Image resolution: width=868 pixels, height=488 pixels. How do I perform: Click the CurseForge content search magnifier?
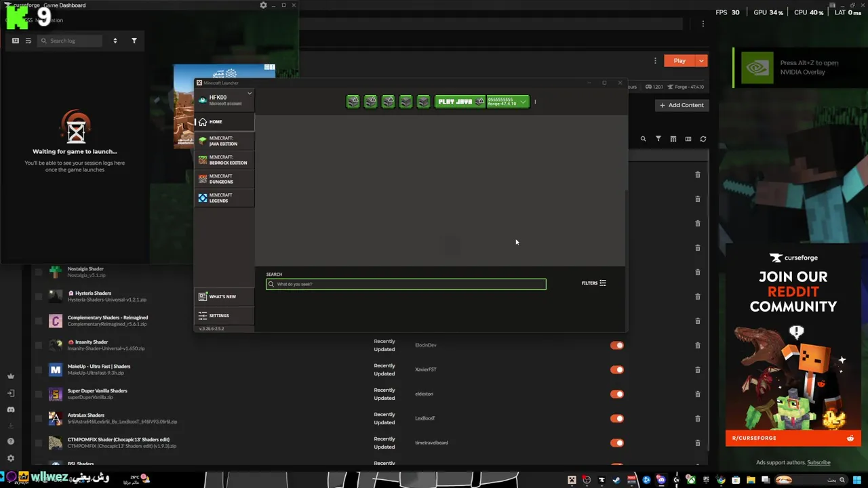pyautogui.click(x=644, y=139)
